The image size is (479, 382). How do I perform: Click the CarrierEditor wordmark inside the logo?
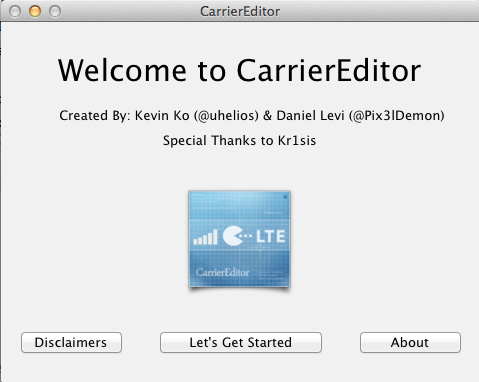pyautogui.click(x=222, y=272)
